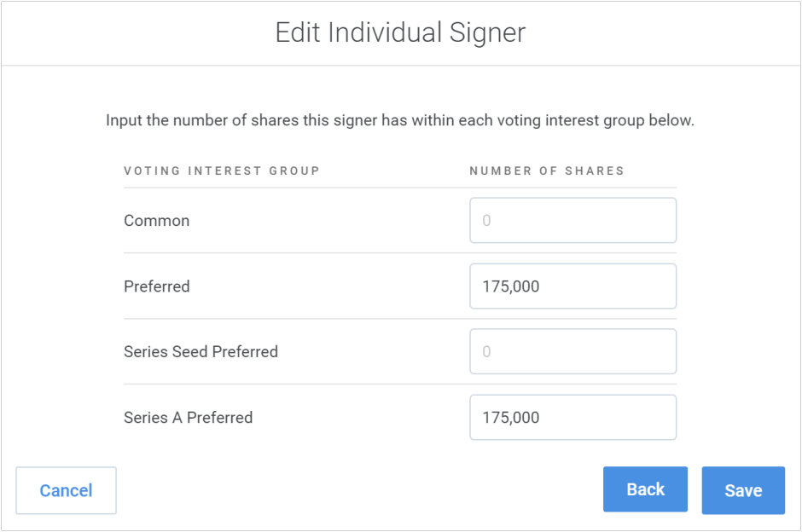Click the Preferred voting group label

157,286
